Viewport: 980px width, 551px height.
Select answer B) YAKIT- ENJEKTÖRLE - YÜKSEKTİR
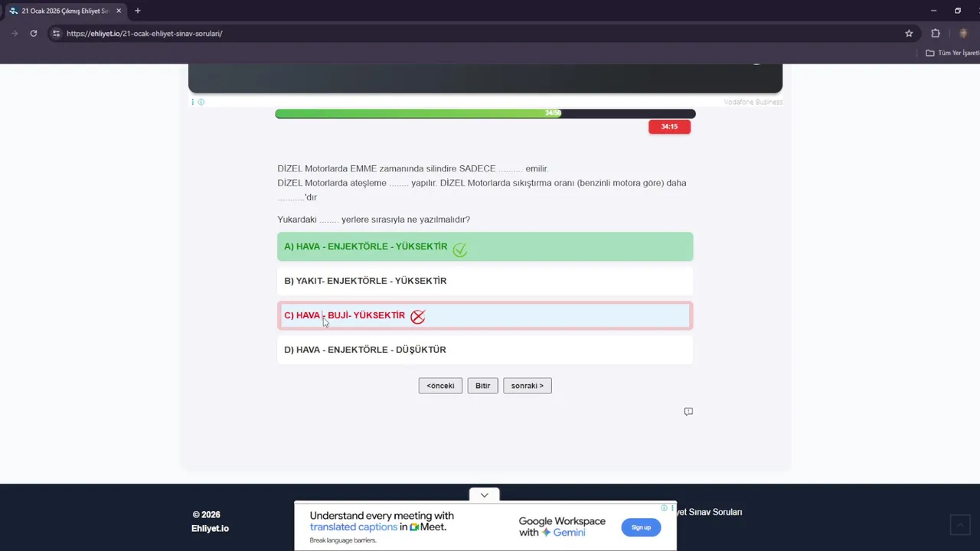pos(485,281)
